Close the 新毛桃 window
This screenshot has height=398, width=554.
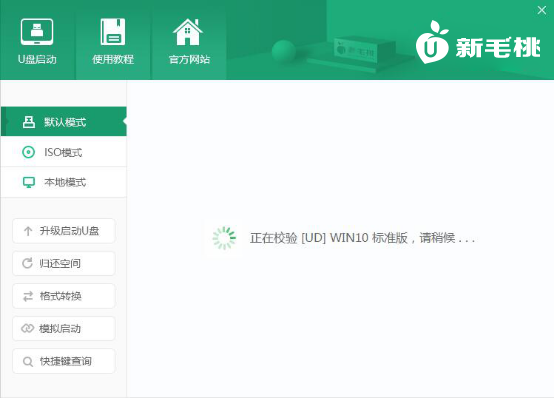coord(542,10)
